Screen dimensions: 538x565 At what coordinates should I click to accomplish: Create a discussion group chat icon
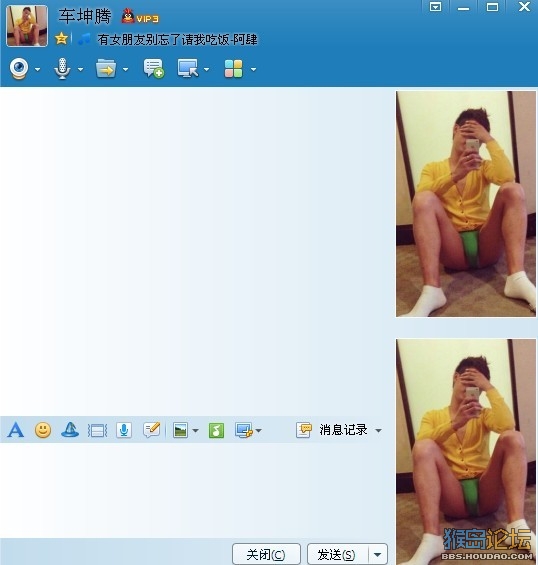[x=154, y=68]
